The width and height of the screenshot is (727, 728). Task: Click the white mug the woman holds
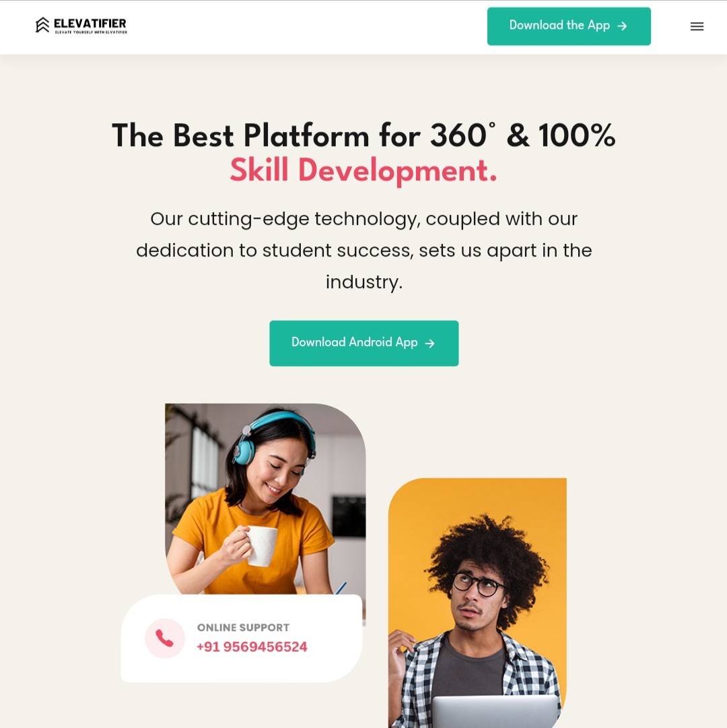point(262,546)
